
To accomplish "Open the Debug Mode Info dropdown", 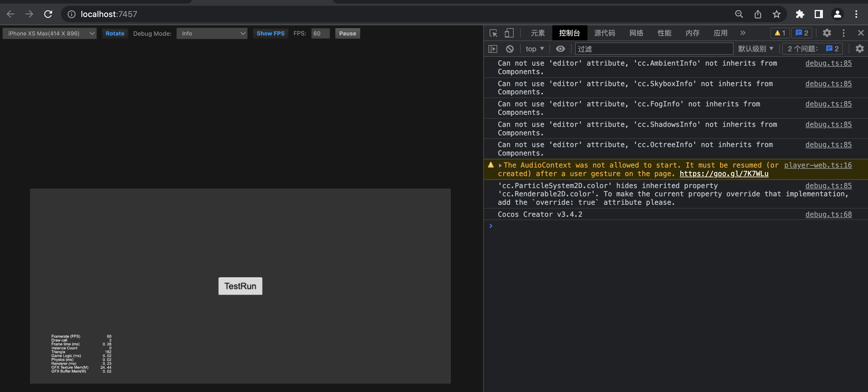I will click(212, 33).
